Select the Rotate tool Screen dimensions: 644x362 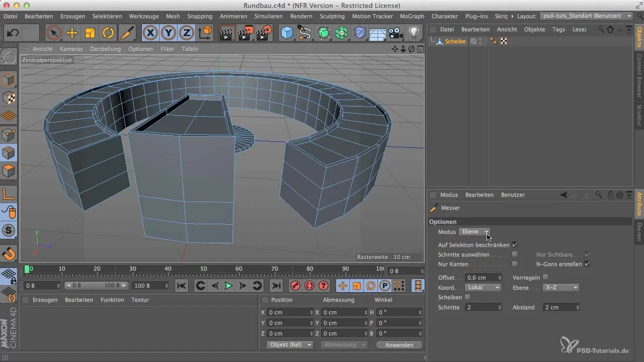108,33
